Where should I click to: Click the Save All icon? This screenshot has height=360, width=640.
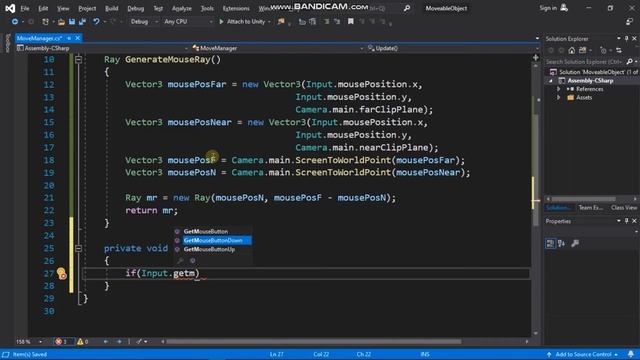[x=82, y=22]
